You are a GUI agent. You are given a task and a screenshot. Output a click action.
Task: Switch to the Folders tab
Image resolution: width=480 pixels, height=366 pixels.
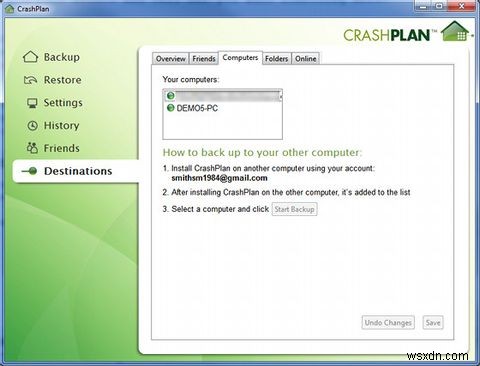(276, 59)
